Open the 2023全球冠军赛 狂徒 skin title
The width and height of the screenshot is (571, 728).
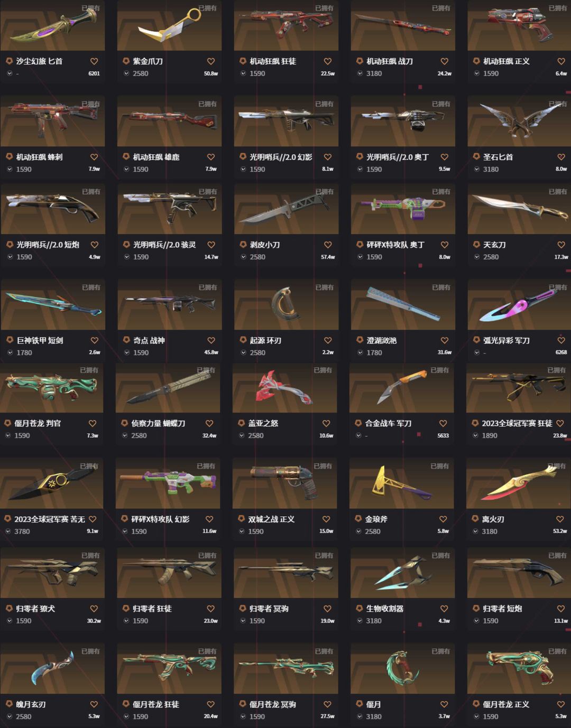pyautogui.click(x=517, y=423)
